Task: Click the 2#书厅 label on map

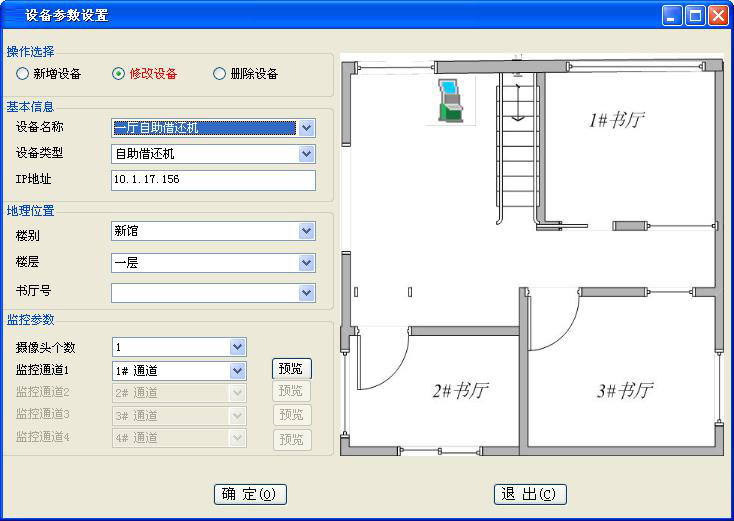Action: pos(461,390)
